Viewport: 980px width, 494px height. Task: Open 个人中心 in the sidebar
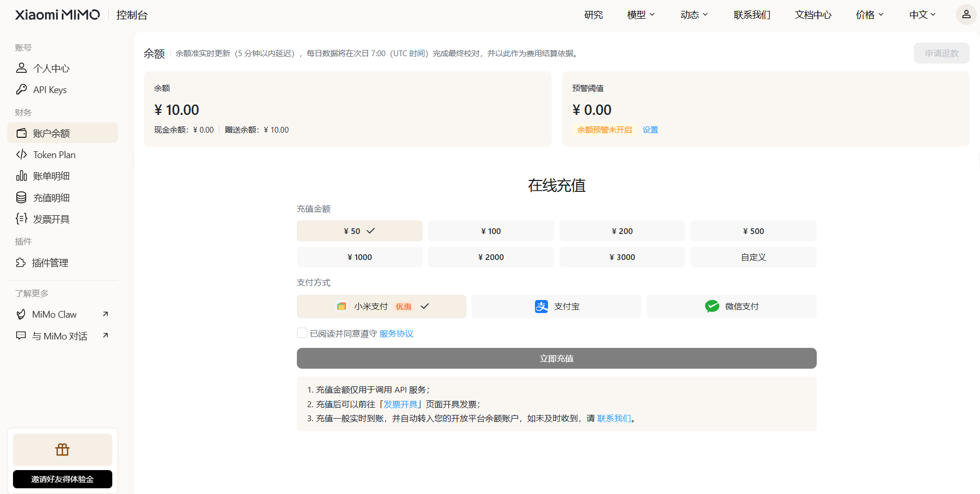point(62,68)
